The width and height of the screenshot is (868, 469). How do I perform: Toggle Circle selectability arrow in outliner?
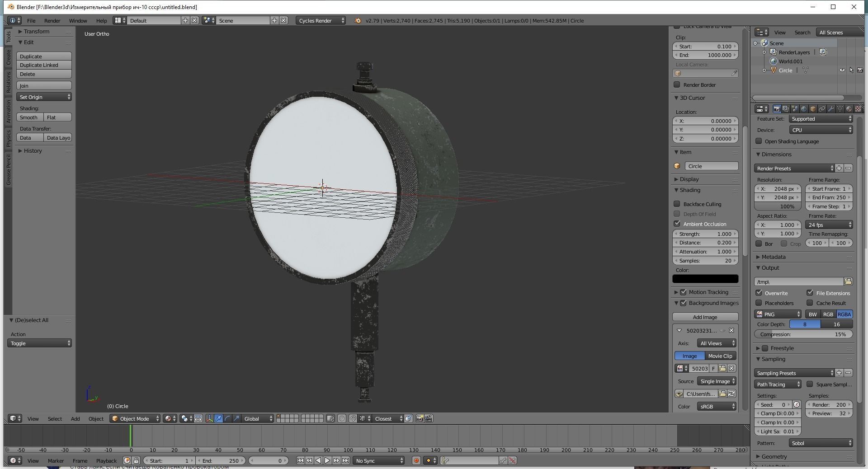(851, 70)
